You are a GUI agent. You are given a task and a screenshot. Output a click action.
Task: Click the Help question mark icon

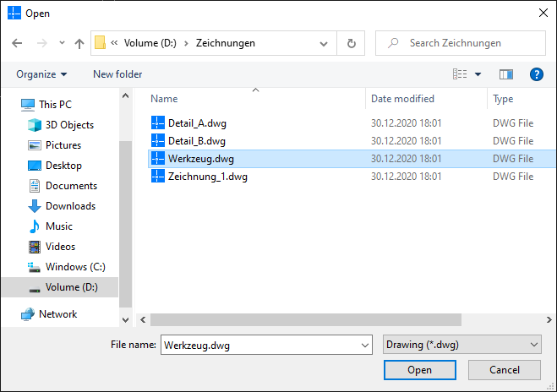536,74
